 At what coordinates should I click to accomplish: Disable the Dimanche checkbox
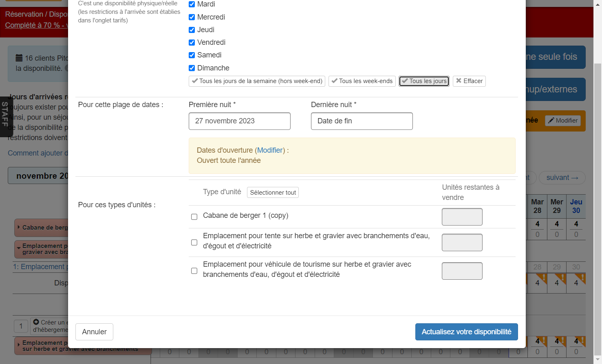(192, 68)
